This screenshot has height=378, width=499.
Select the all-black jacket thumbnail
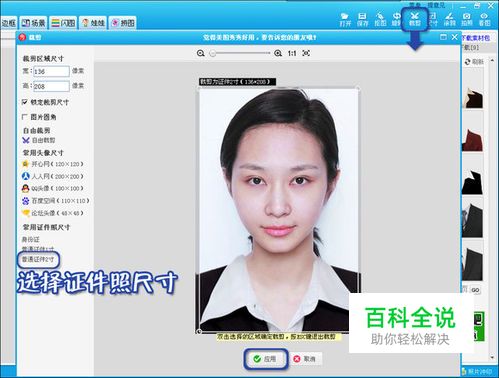point(473,182)
